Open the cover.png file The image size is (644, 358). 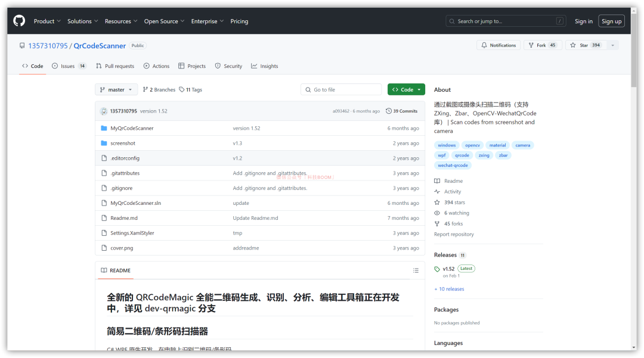coord(122,248)
